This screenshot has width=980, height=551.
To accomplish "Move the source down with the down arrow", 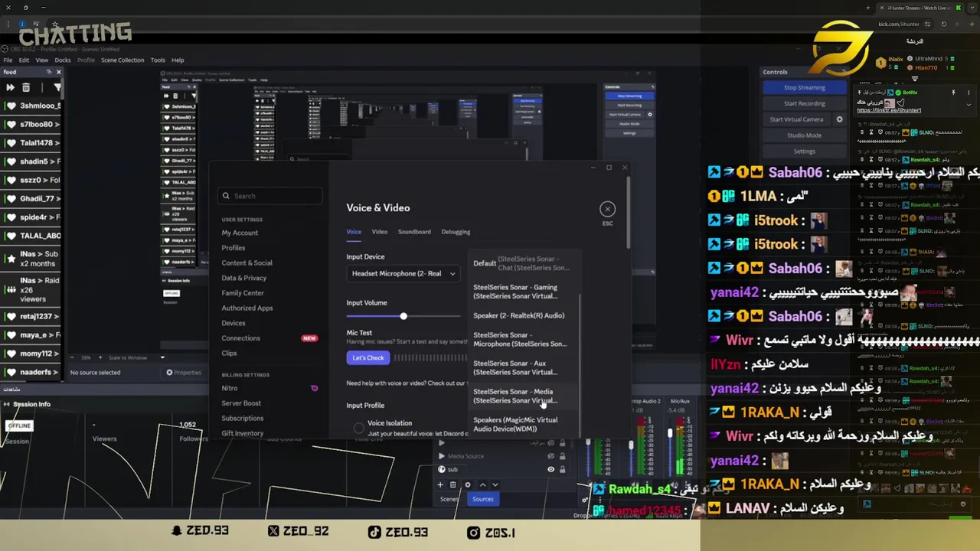I will [x=495, y=485].
